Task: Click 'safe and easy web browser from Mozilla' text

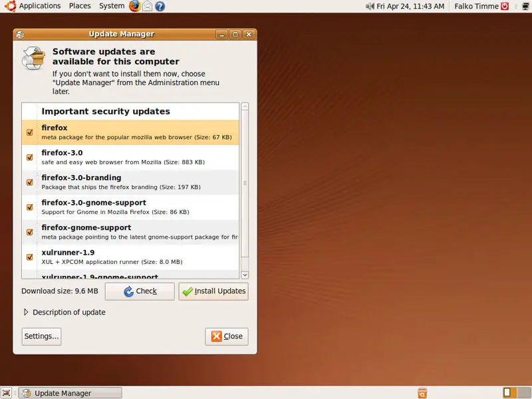Action: (x=102, y=162)
